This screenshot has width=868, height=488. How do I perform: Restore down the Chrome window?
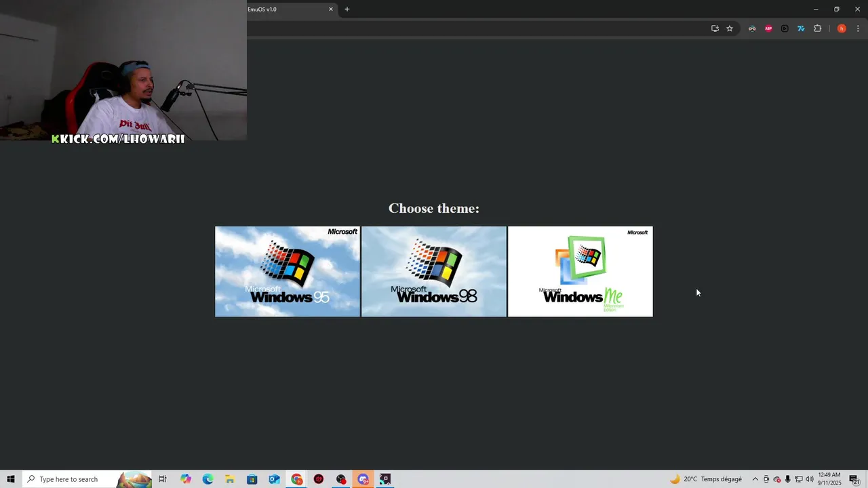pyautogui.click(x=837, y=9)
